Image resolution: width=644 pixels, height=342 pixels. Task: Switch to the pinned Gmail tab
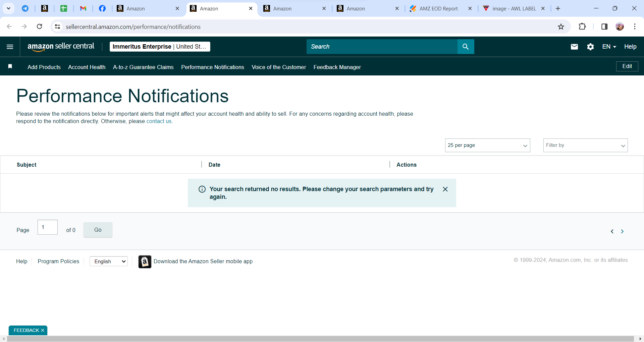pos(83,8)
